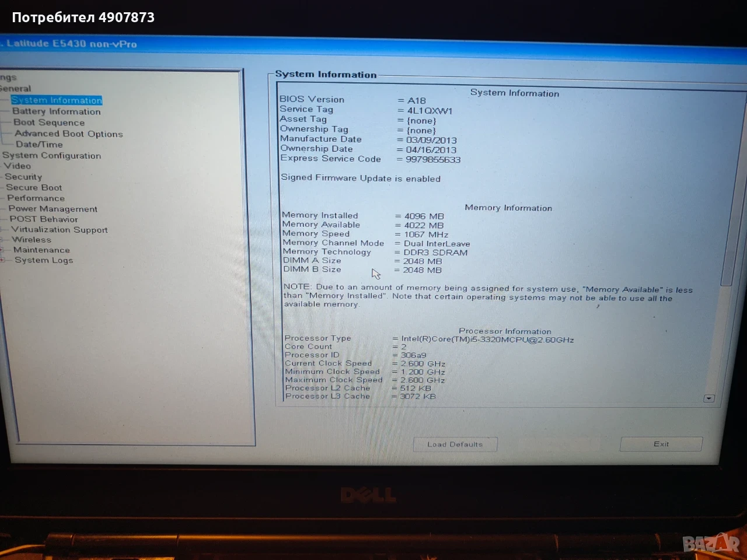Click the 'Signed Firmware Update is enabled' line

pyautogui.click(x=361, y=178)
